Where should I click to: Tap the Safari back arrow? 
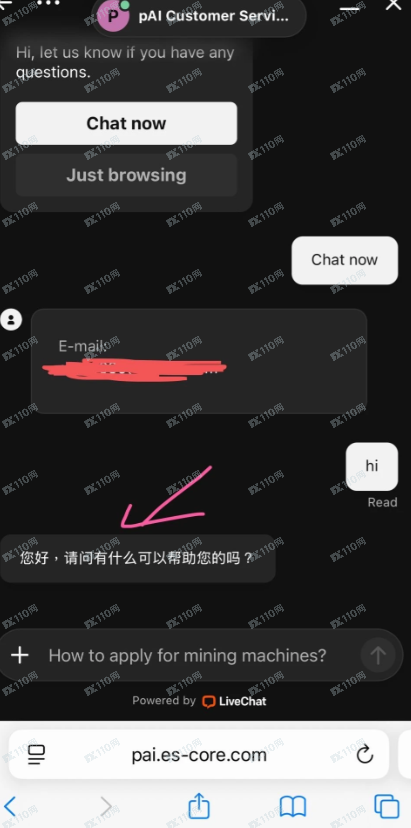(x=10, y=807)
